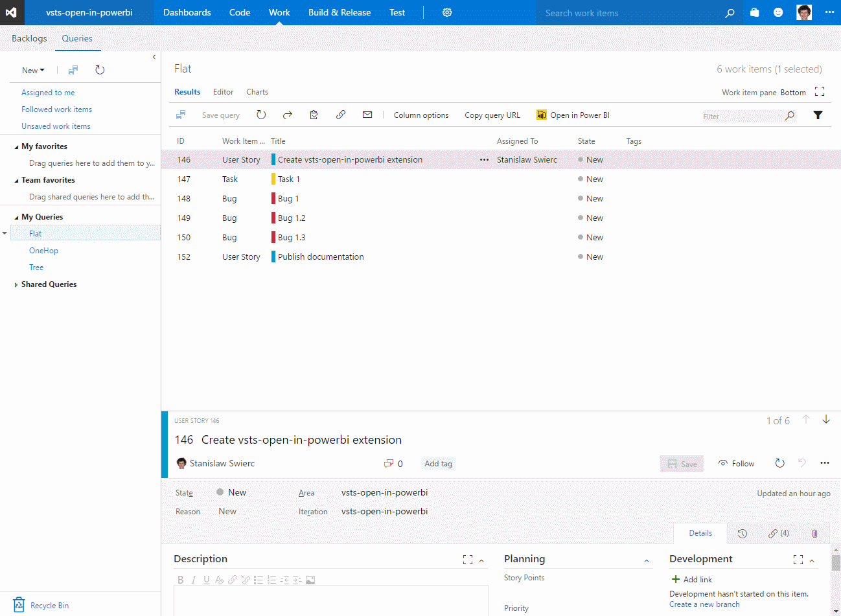Screen dimensions: 841x616
Task: Collapse the left pane with chevron
Action: tap(154, 57)
